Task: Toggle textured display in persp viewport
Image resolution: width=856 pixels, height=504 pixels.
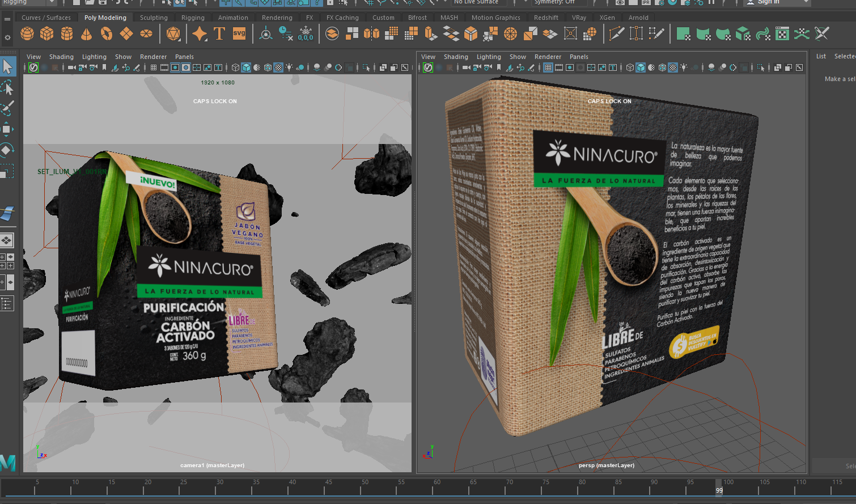Action: [673, 67]
